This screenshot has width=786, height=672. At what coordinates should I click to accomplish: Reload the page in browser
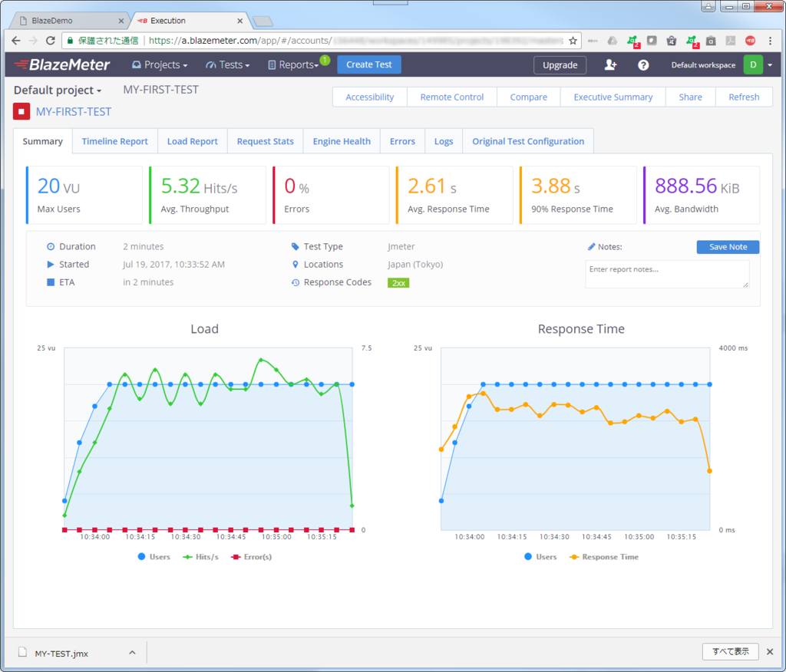click(x=50, y=41)
